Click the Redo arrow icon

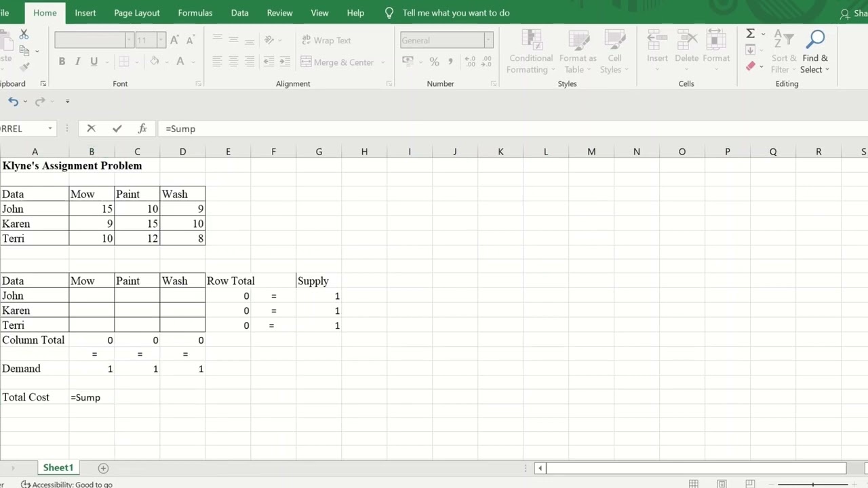pos(39,102)
